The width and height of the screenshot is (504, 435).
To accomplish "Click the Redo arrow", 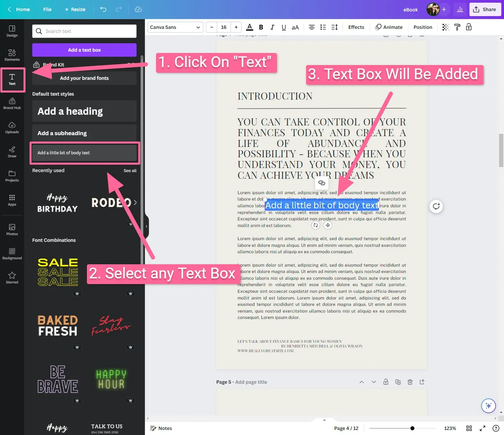I will [119, 9].
